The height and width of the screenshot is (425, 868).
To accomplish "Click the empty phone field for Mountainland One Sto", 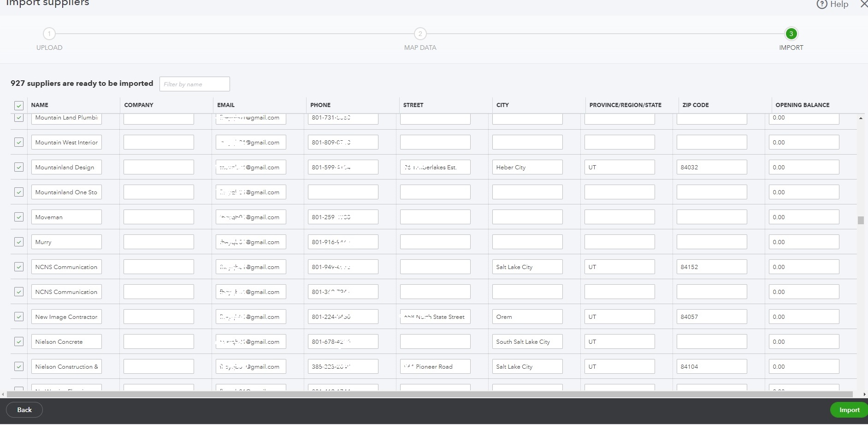I will [x=343, y=192].
